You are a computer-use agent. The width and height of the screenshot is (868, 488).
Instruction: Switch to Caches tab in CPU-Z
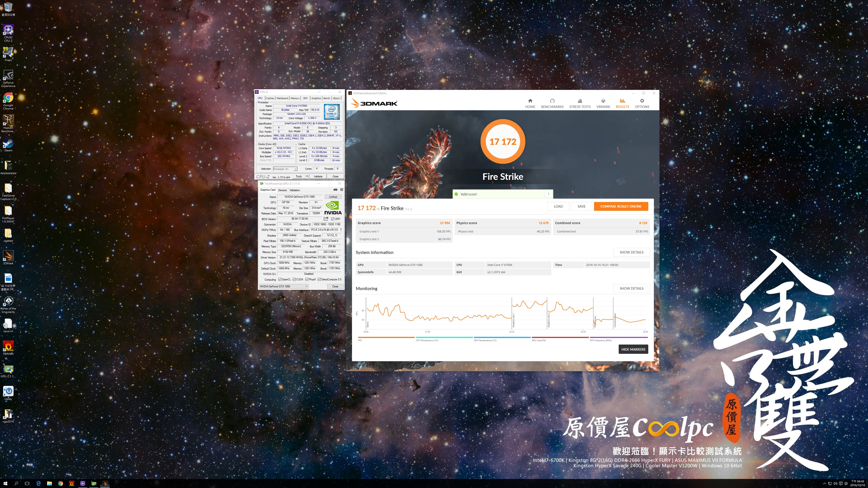270,98
